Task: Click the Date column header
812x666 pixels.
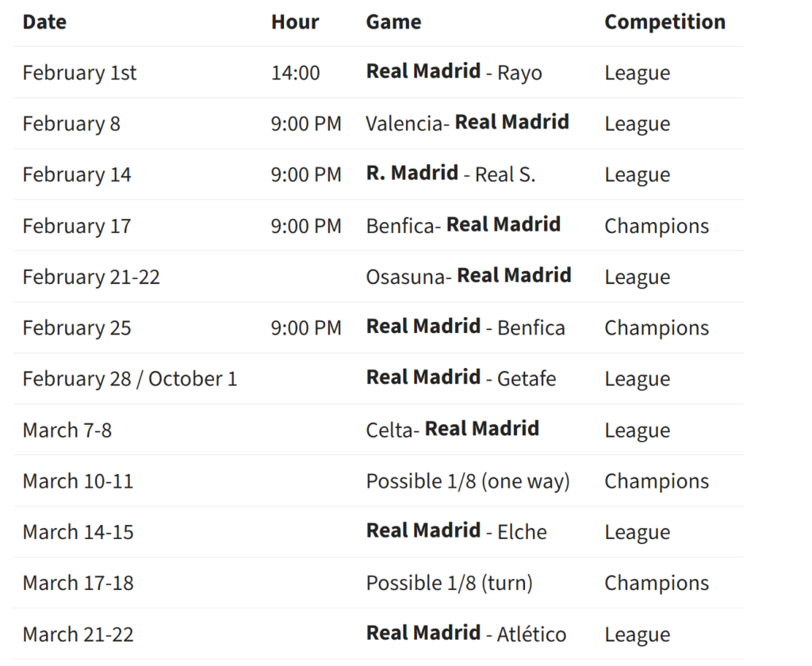Action: point(44,22)
